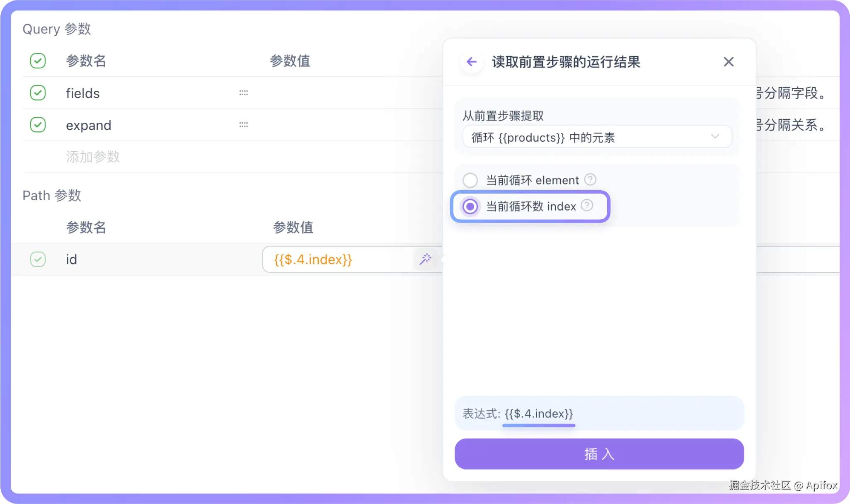Click help icon next to 当前循环 element
Screen dimensions: 850x504
click(590, 179)
